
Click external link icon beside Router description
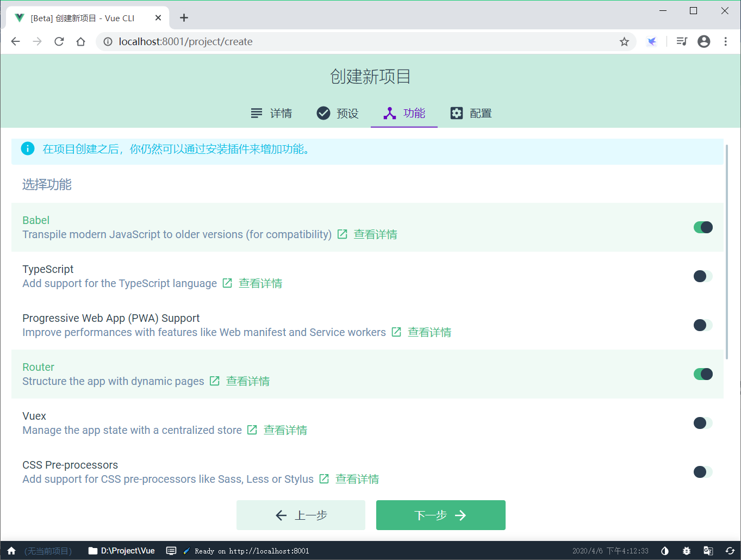(x=215, y=381)
